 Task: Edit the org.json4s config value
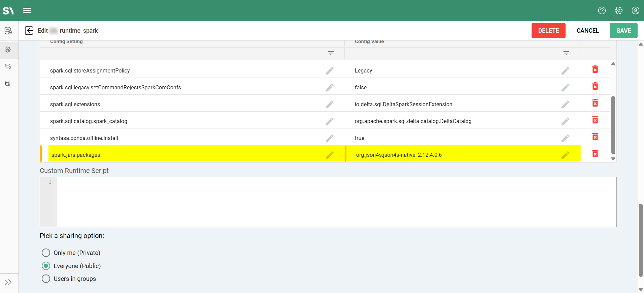click(565, 155)
